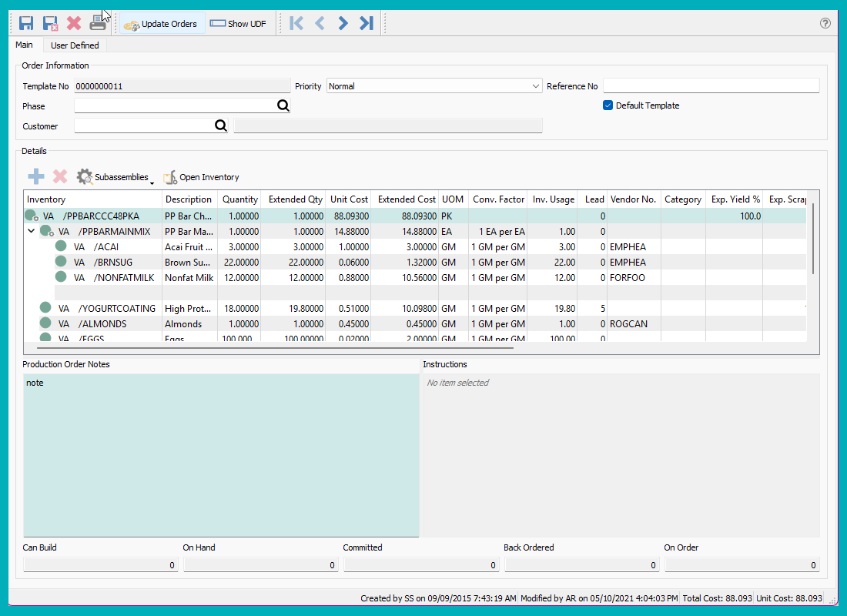Go to the next record
This screenshot has width=847, height=616.
pos(343,23)
